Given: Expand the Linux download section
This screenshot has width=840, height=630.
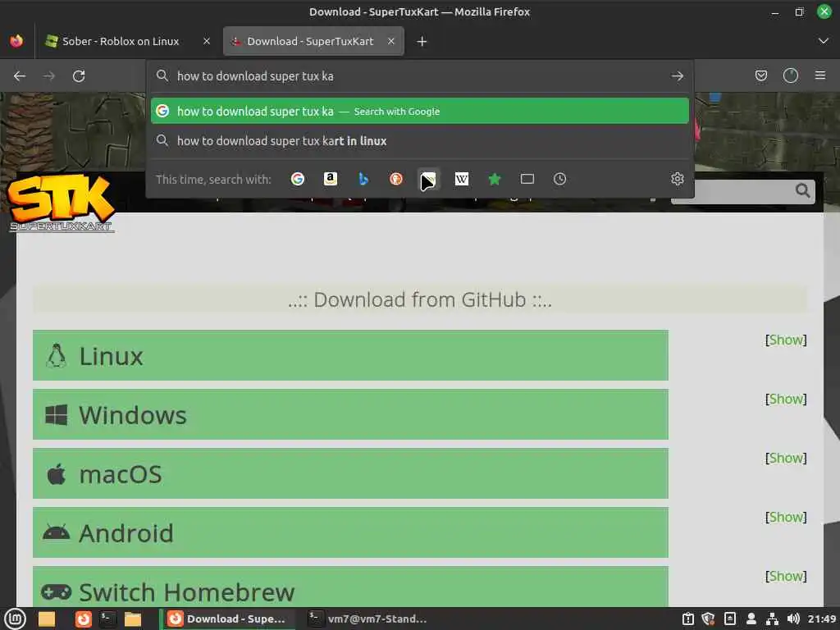Looking at the screenshot, I should [350, 355].
